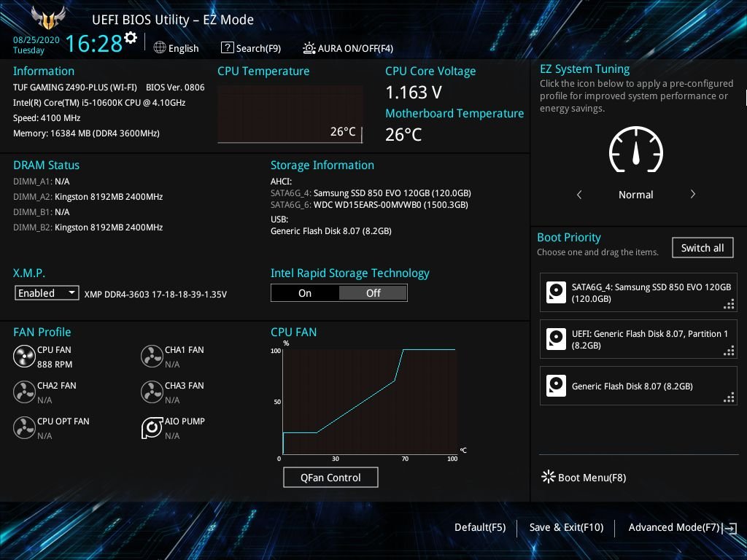Click the TUF Gaming logo
Image resolution: width=747 pixels, height=560 pixels.
pos(47,18)
